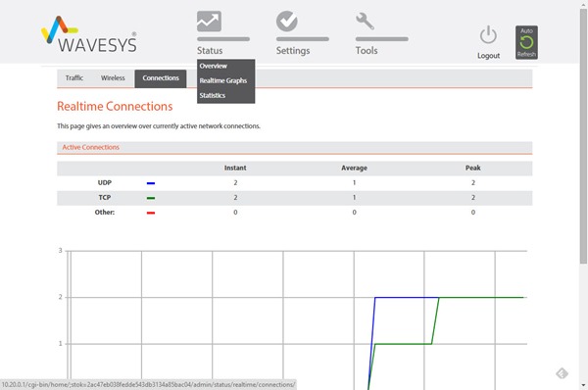Click the UDP row label

point(105,182)
